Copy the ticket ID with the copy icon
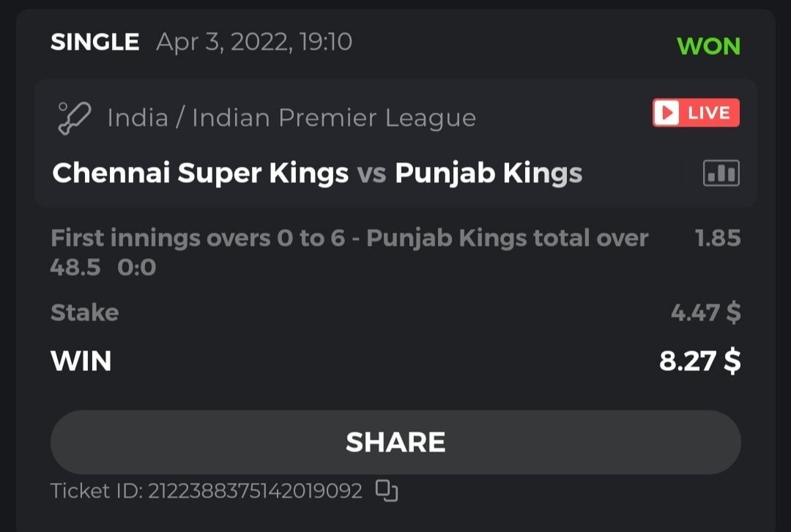This screenshot has height=532, width=791. (386, 490)
